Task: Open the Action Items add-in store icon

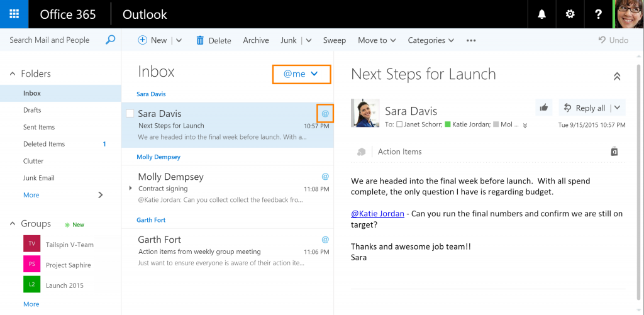Action: 614,152
